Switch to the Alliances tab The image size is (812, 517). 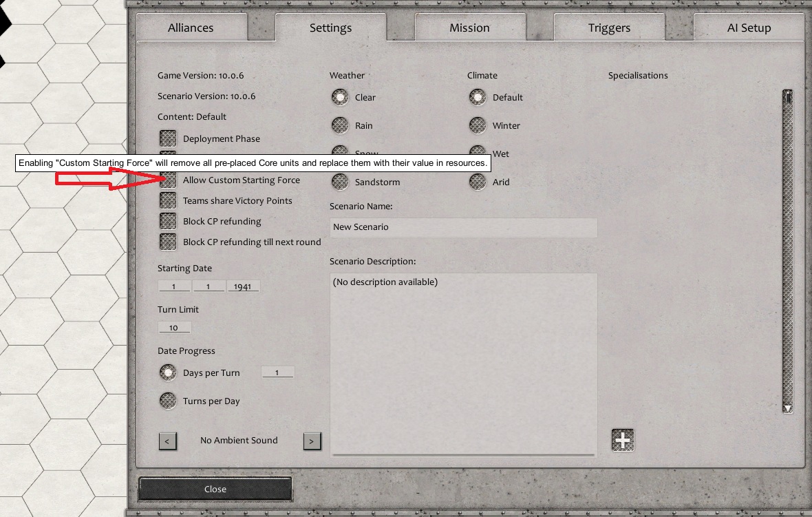point(191,28)
